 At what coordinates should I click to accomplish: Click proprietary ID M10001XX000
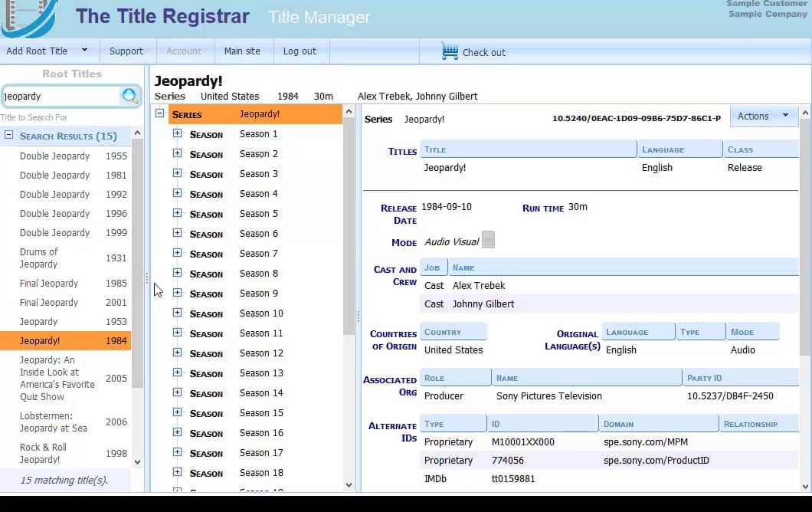[x=523, y=442]
